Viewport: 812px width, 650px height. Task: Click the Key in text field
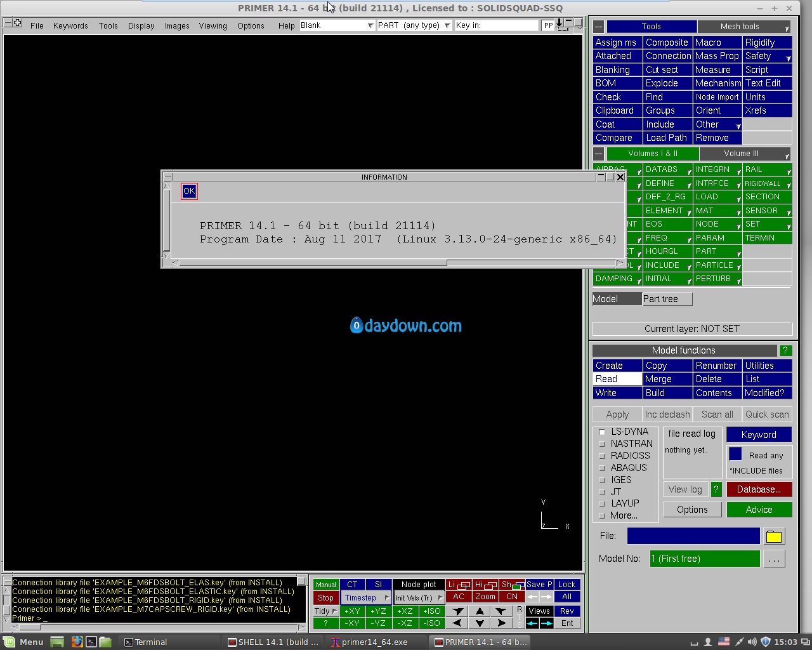point(496,25)
